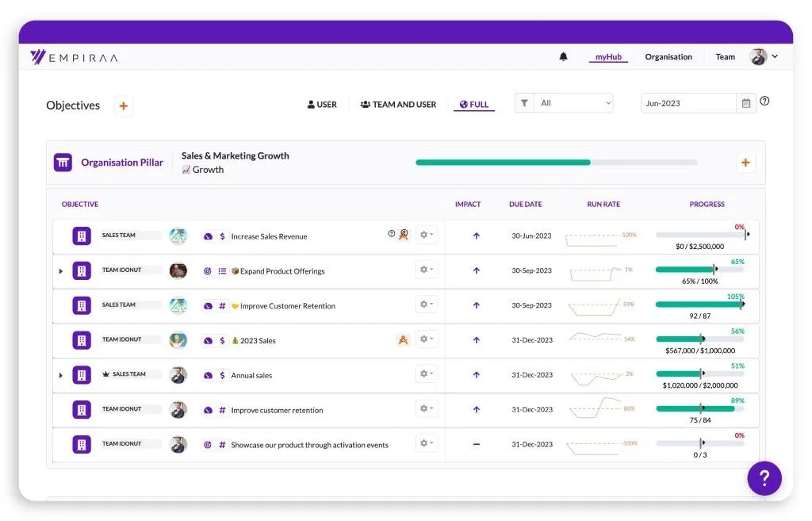Open the All filter dropdown

tap(574, 103)
